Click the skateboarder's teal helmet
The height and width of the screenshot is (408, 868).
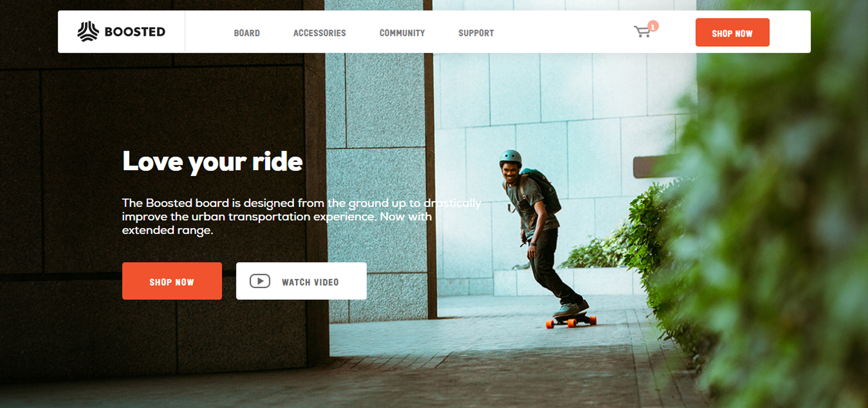511,158
